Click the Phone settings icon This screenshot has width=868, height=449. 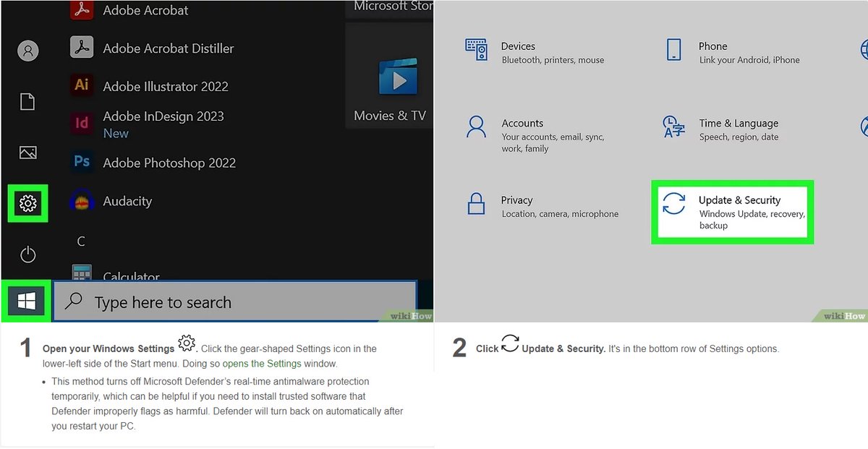[x=673, y=51]
